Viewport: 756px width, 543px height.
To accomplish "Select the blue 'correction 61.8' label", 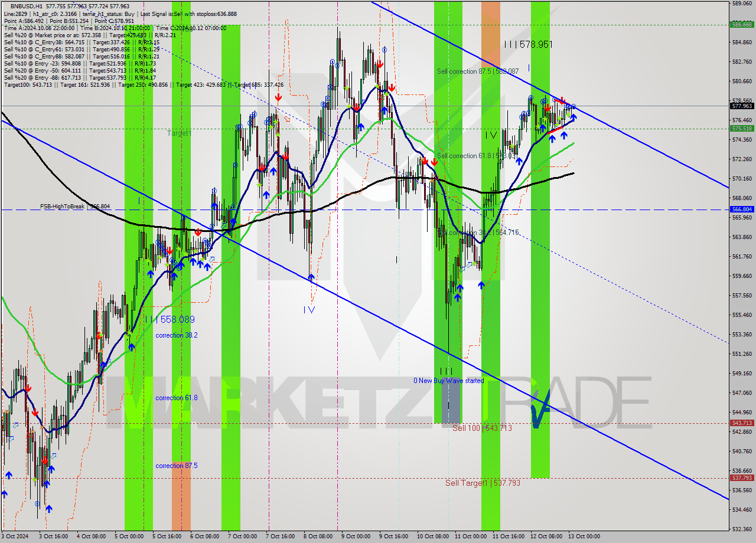I will pos(177,398).
